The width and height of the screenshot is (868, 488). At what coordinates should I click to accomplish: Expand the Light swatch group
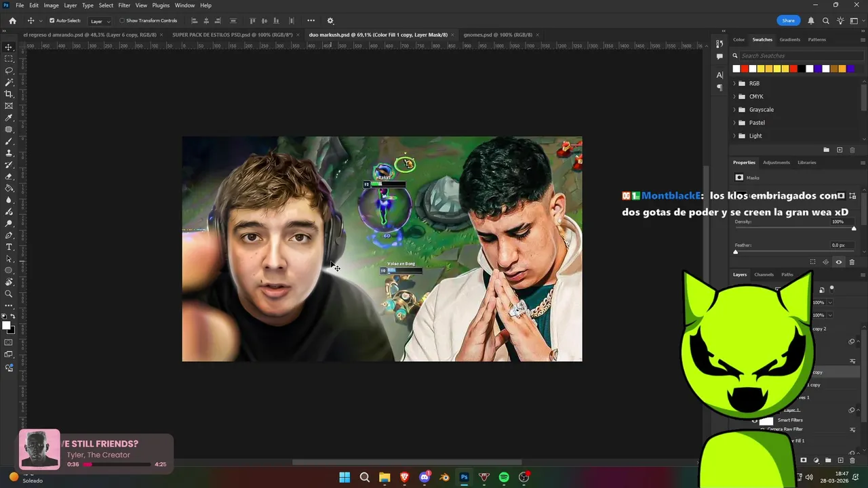click(x=734, y=136)
